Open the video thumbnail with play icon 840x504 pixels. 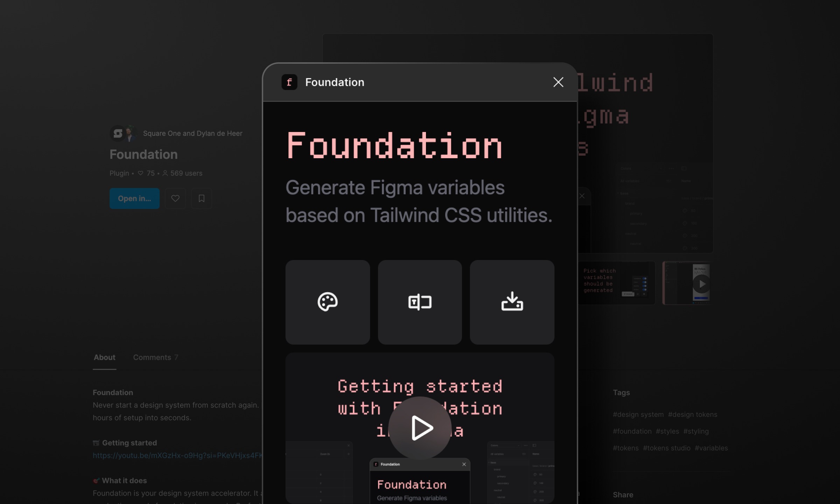click(687, 283)
